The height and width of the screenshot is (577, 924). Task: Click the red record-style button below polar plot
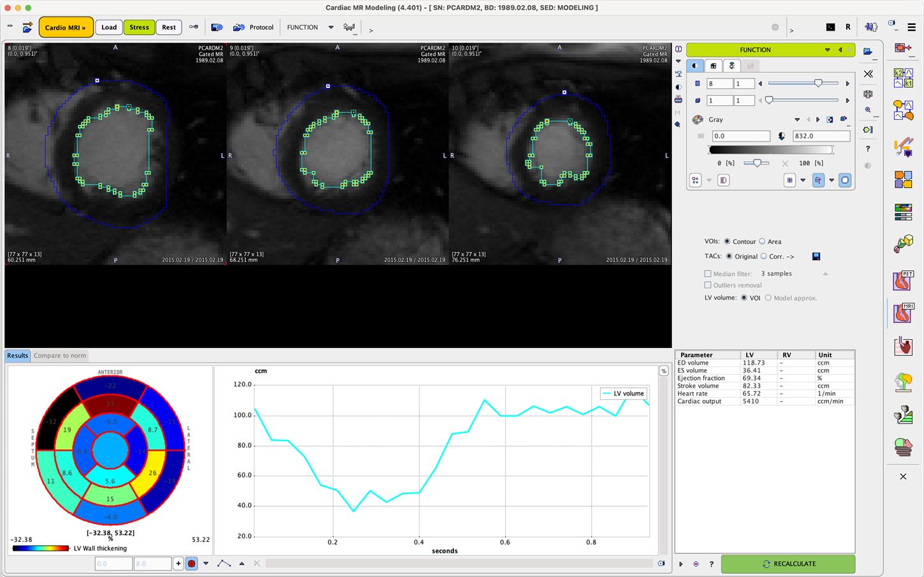[191, 564]
